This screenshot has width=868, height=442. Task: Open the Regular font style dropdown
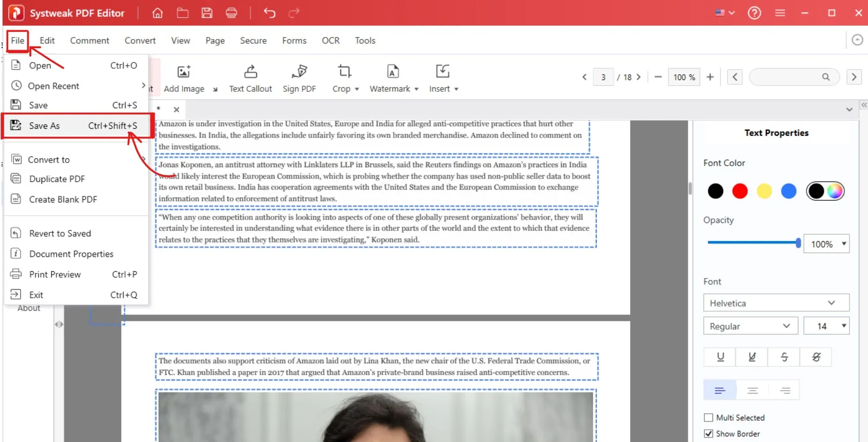[750, 326]
